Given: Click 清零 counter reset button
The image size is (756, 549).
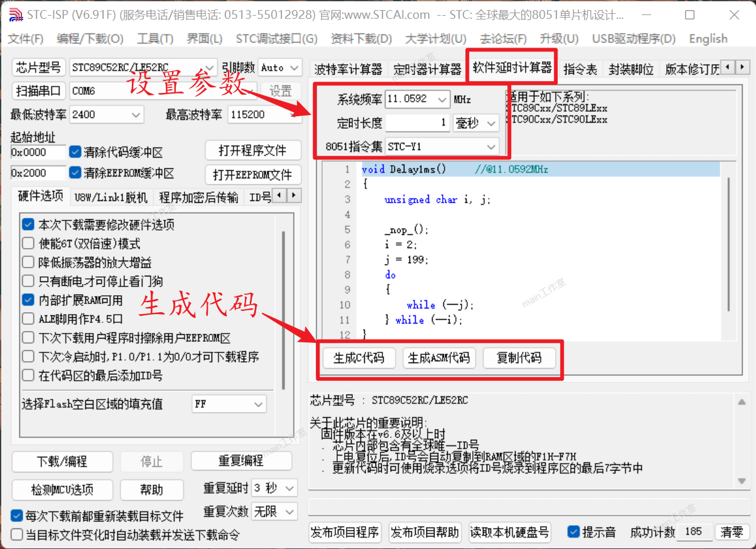Looking at the screenshot, I should tap(732, 532).
